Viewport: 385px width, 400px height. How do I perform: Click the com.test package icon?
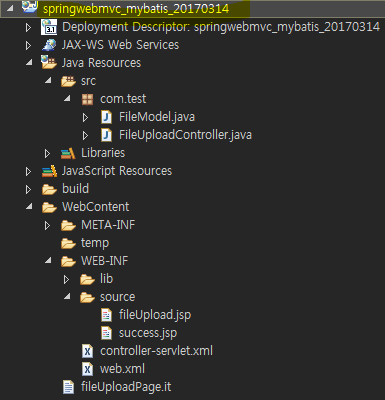(x=87, y=99)
